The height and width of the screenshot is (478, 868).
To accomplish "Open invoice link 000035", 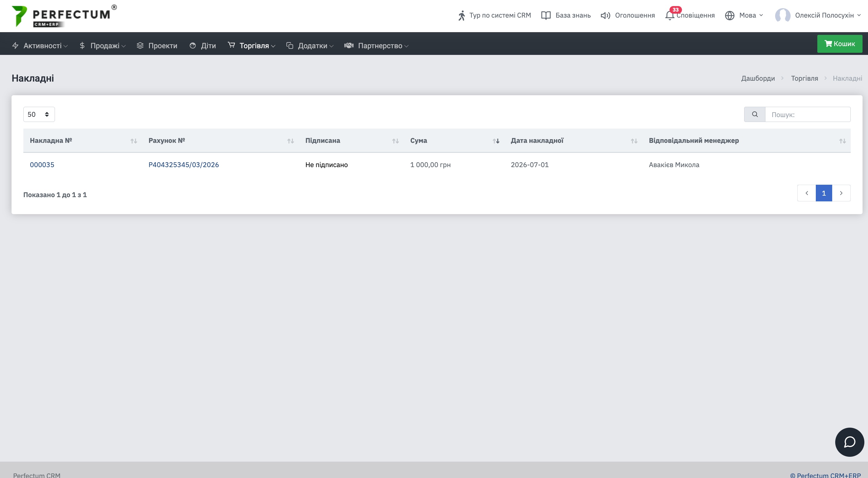I will (x=42, y=165).
